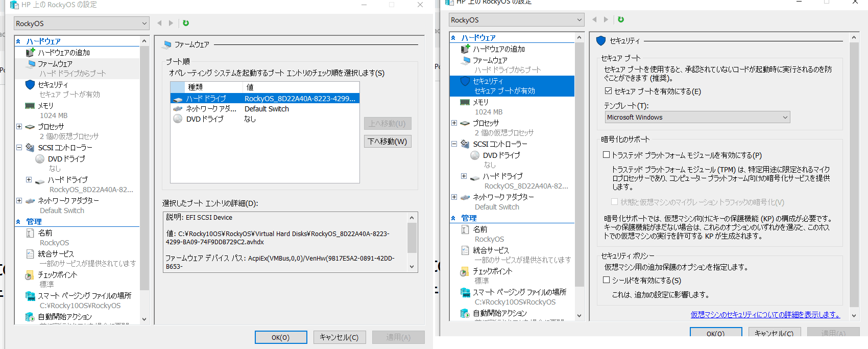Click right window tree scrollbar thumb

579,164
